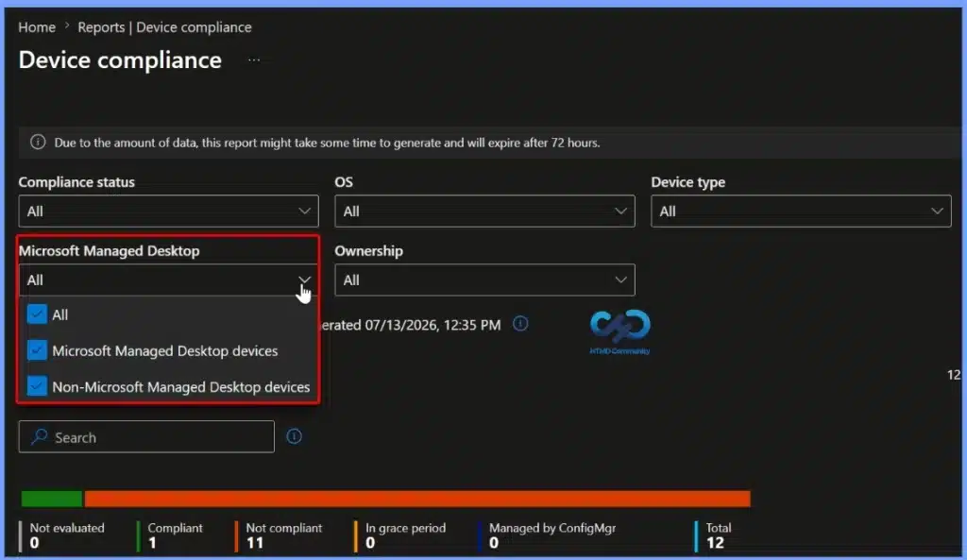This screenshot has height=560, width=967.
Task: Click the green compliant bar segment
Action: 52,499
